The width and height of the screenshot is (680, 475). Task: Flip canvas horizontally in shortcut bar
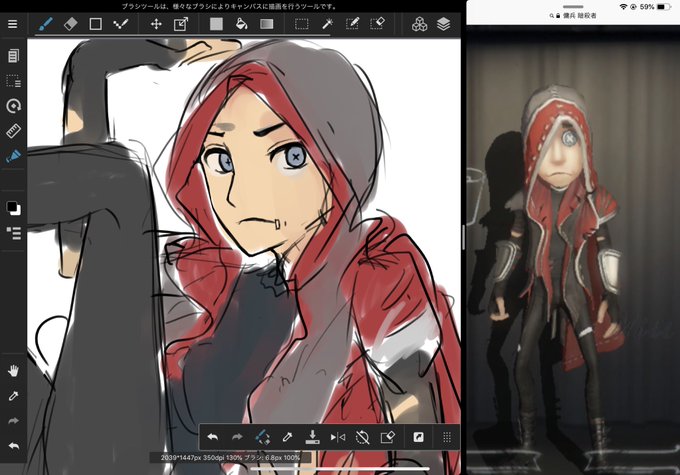pos(337,437)
